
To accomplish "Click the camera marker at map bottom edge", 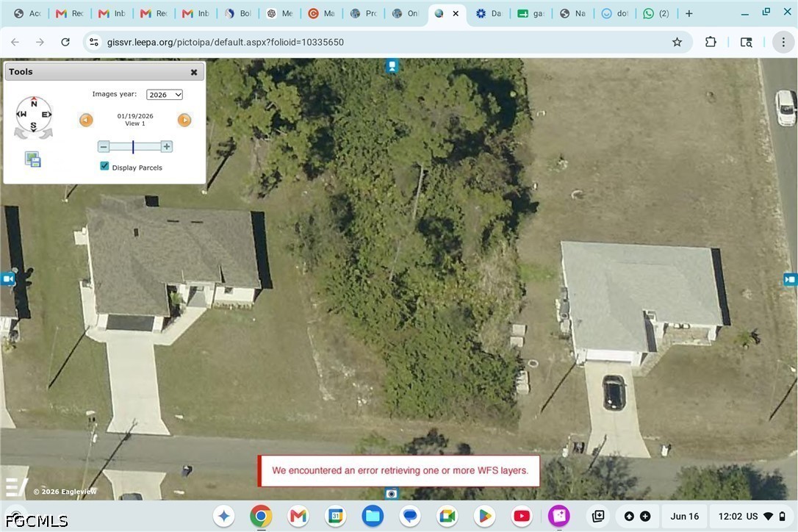I will coord(392,493).
